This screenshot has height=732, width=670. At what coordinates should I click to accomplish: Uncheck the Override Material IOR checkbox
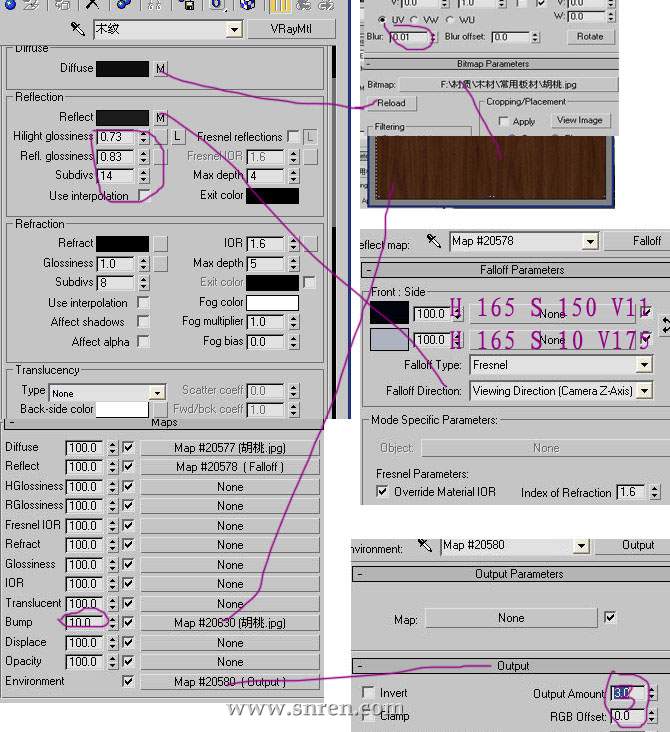point(382,491)
